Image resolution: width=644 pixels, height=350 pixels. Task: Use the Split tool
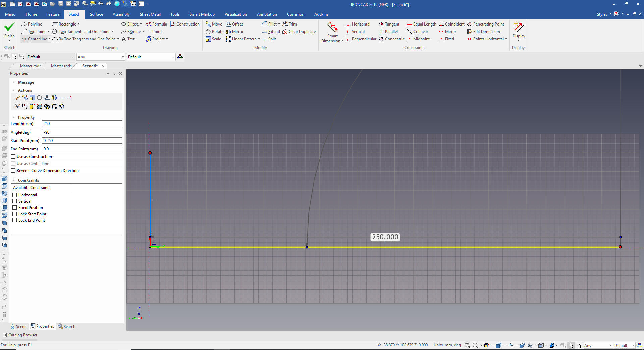pos(269,39)
